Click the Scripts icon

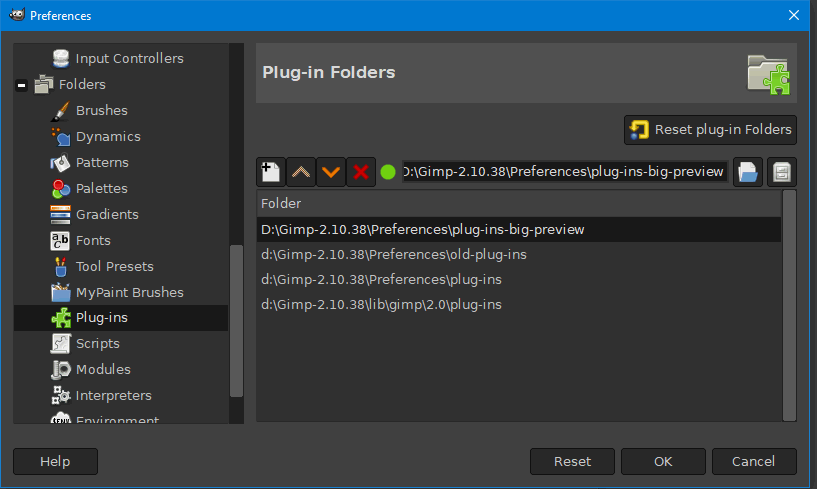[60, 344]
